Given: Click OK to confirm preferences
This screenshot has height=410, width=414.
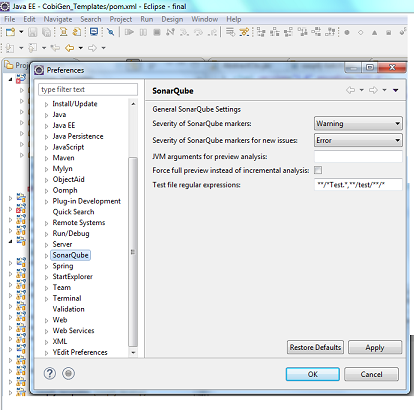Looking at the screenshot, I should pyautogui.click(x=313, y=374).
